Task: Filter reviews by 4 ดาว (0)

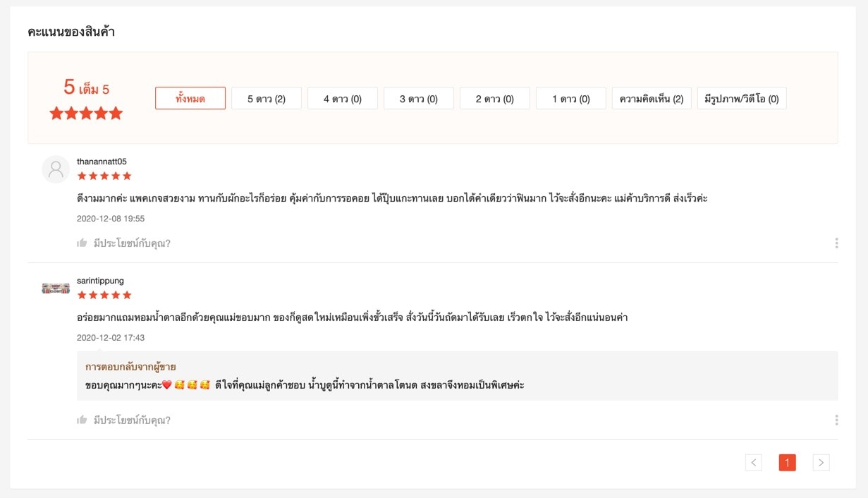Action: point(343,99)
